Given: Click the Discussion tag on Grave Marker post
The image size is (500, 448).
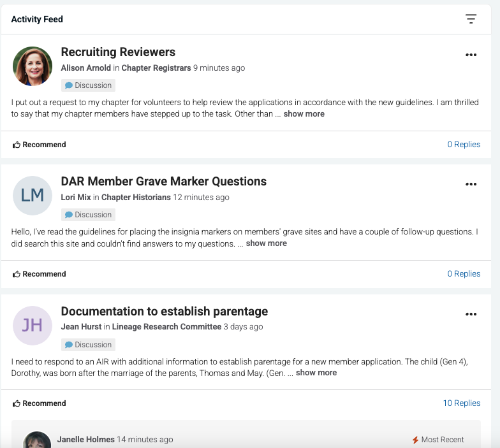Looking at the screenshot, I should [x=88, y=215].
